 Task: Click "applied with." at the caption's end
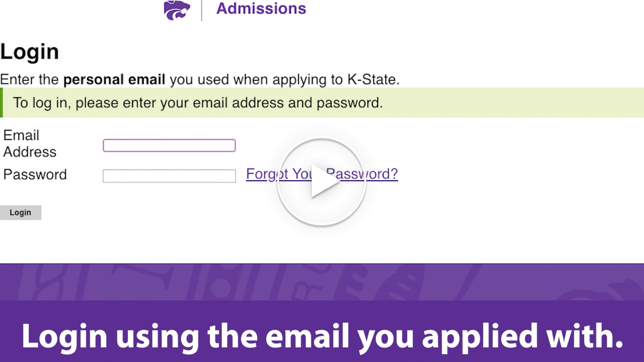coord(522,336)
